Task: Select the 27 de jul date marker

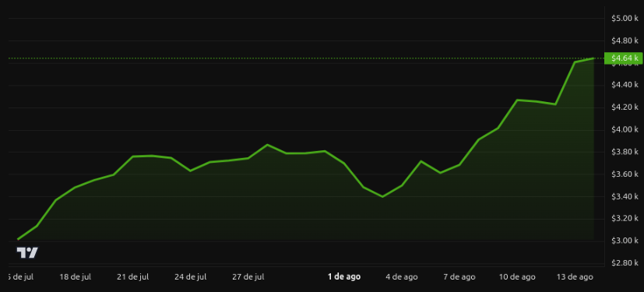Action: click(248, 276)
